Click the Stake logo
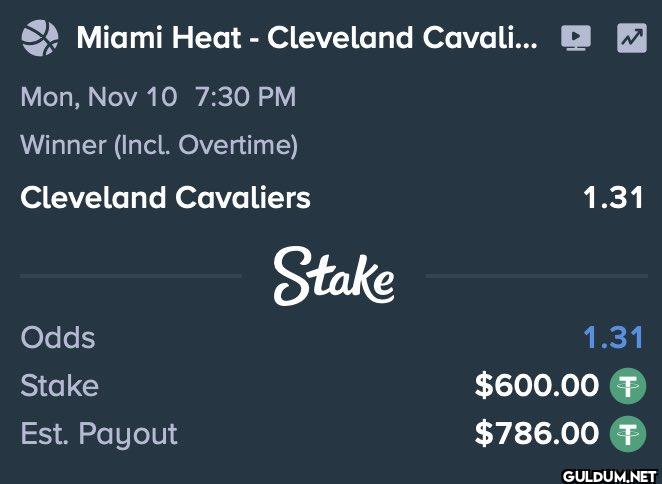 [x=334, y=276]
